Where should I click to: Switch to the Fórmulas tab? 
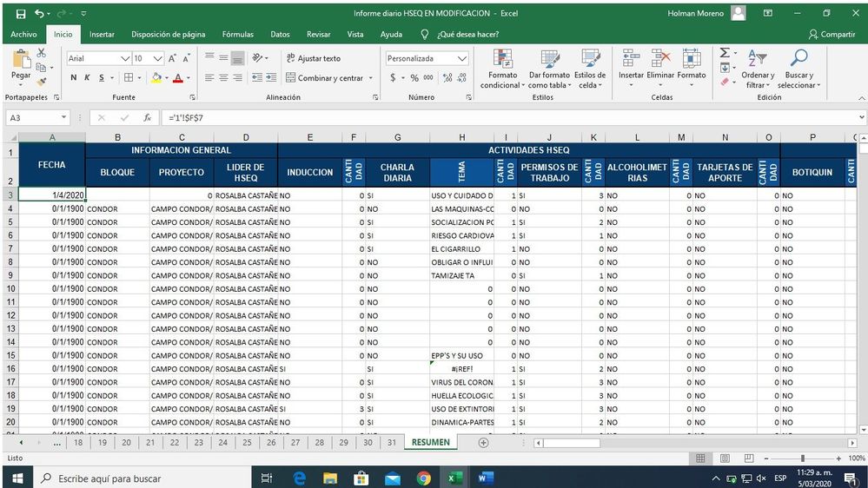point(238,35)
